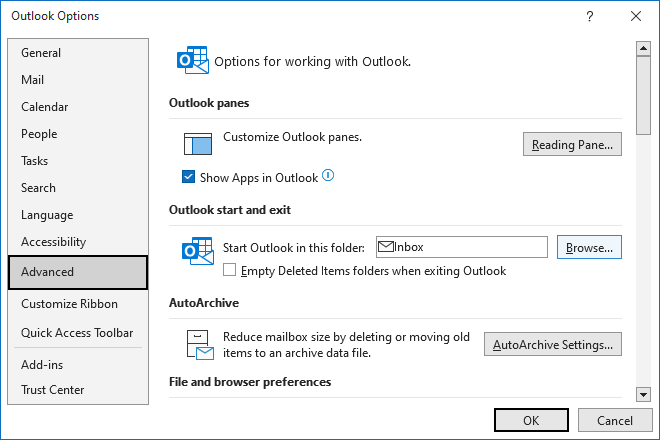Open the Reading Pane settings button
This screenshot has height=440, width=660.
coord(572,145)
